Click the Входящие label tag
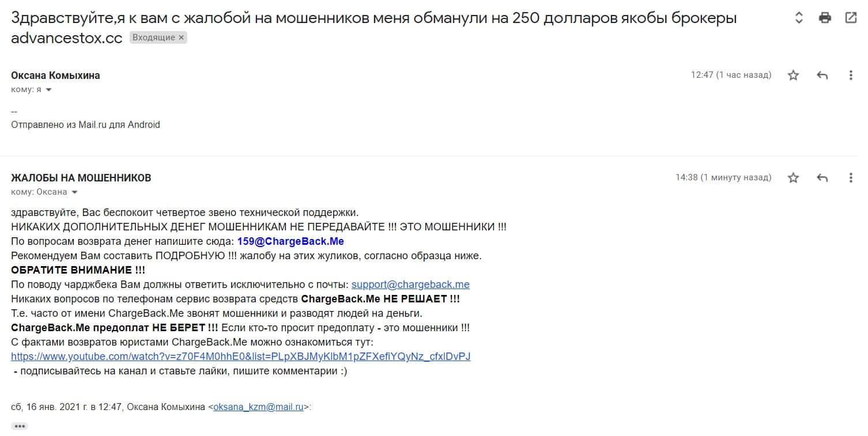This screenshot has width=868, height=436. 153,37
